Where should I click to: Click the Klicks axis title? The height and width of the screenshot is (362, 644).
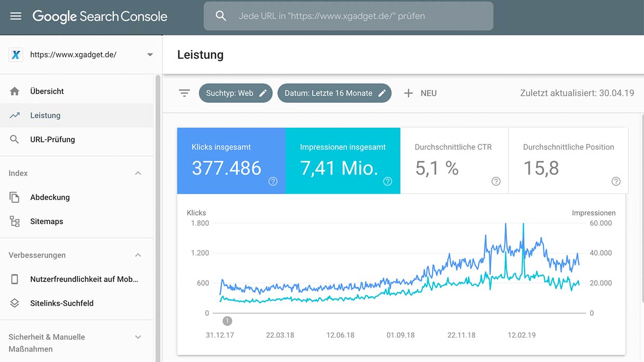click(196, 213)
